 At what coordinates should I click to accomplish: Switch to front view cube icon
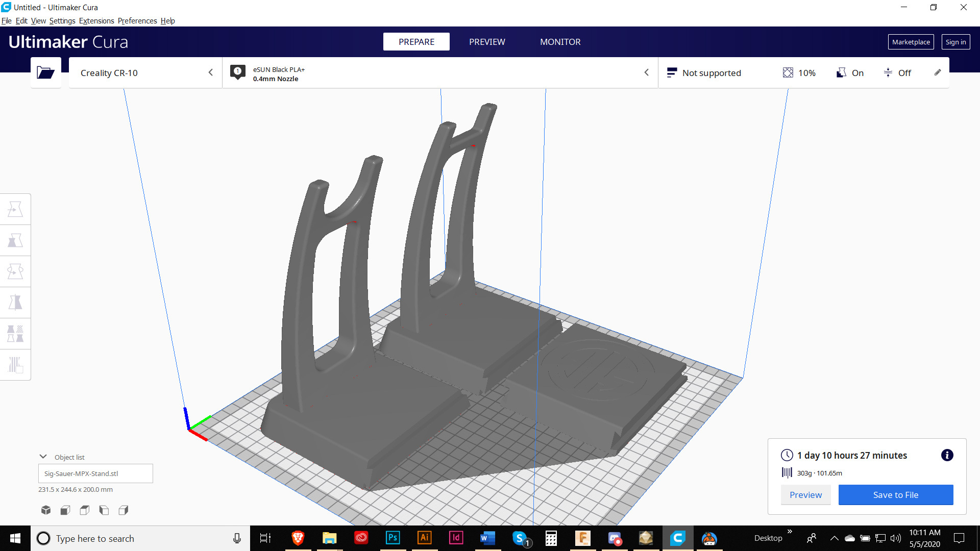pyautogui.click(x=65, y=510)
